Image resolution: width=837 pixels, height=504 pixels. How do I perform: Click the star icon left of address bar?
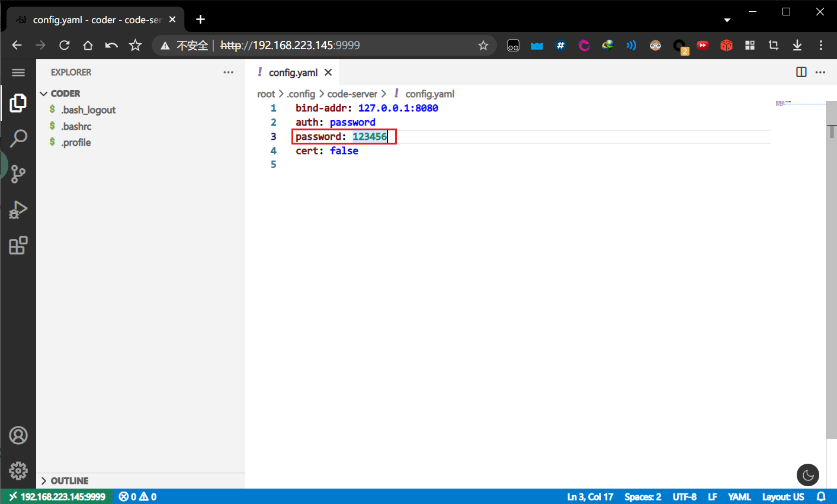(x=135, y=45)
